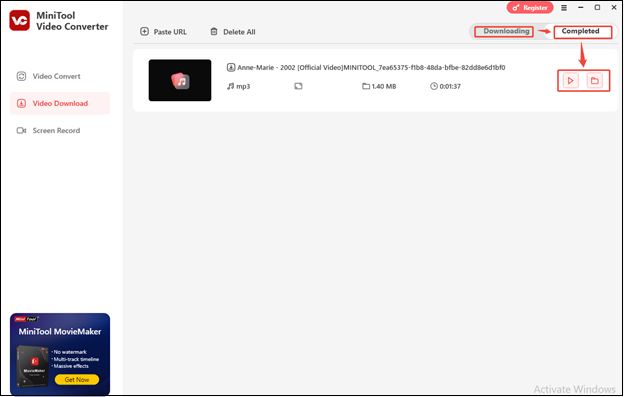Play the downloaded Anne-Marie 2002 file
The width and height of the screenshot is (624, 397).
click(570, 81)
